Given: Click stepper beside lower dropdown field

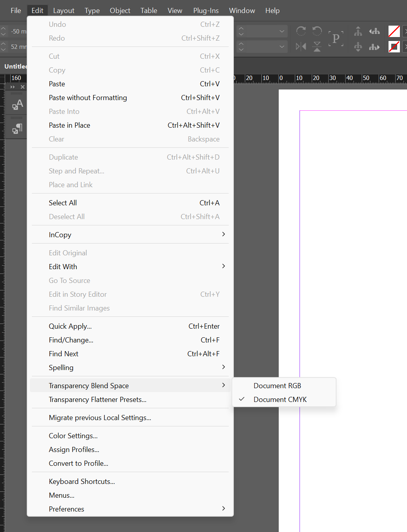Looking at the screenshot, I should point(241,47).
